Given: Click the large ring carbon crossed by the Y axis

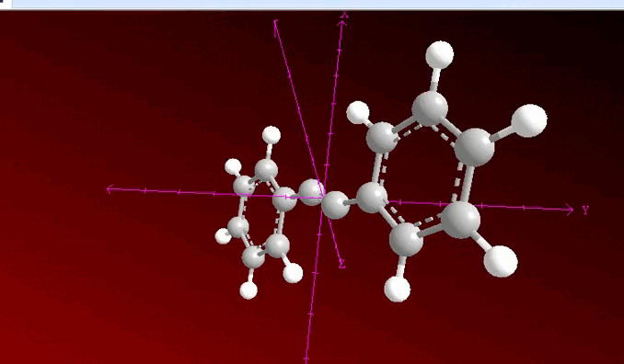Looking at the screenshot, I should click(x=461, y=220).
